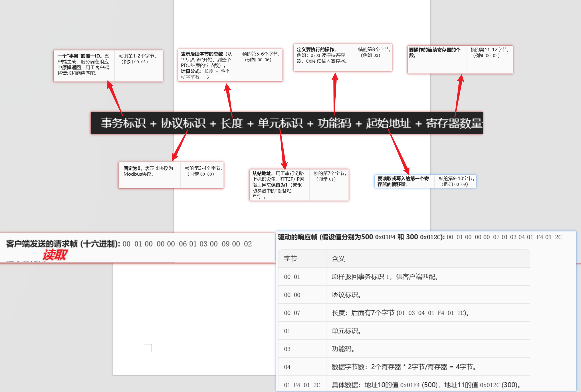Click the 00 07 length row in the table
The width and height of the screenshot is (581, 392).
click(x=403, y=313)
